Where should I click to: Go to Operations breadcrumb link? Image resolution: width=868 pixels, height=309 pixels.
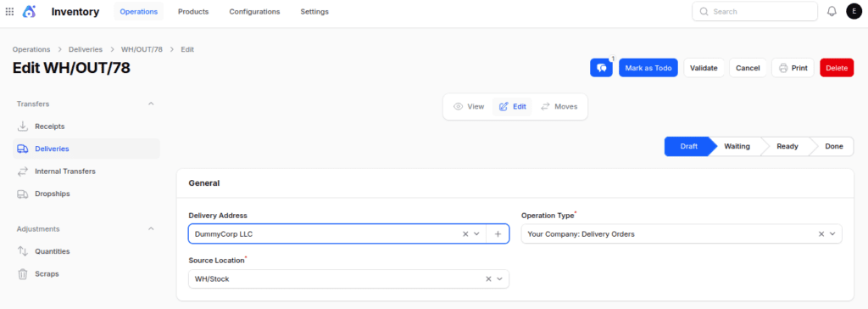[x=31, y=49]
